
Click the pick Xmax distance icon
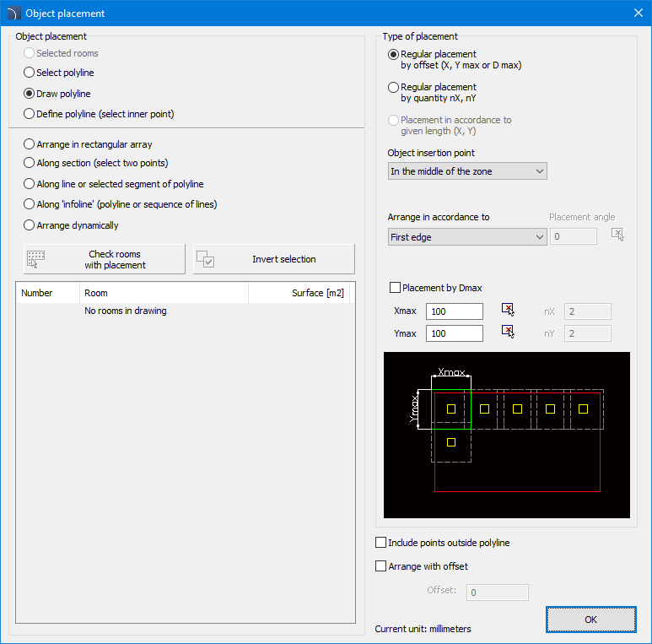coord(508,309)
